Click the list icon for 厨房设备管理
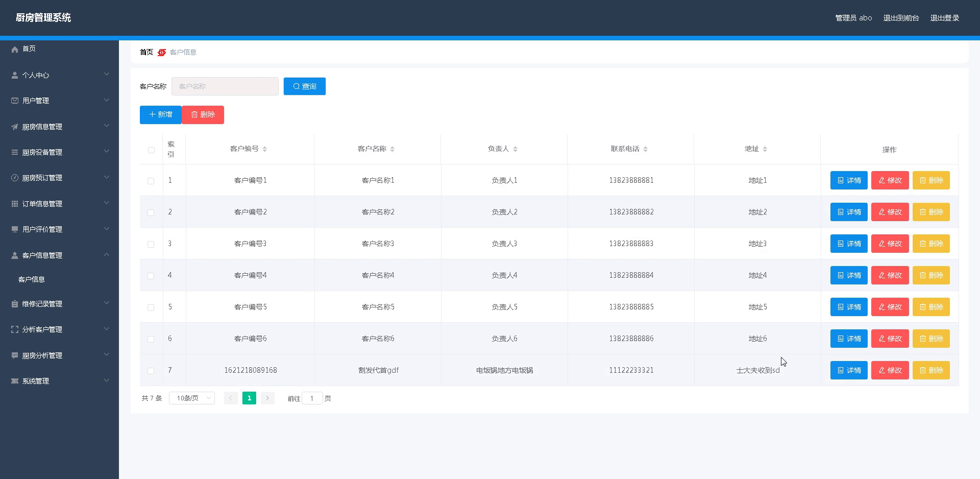Viewport: 980px width, 479px height. pos(15,152)
